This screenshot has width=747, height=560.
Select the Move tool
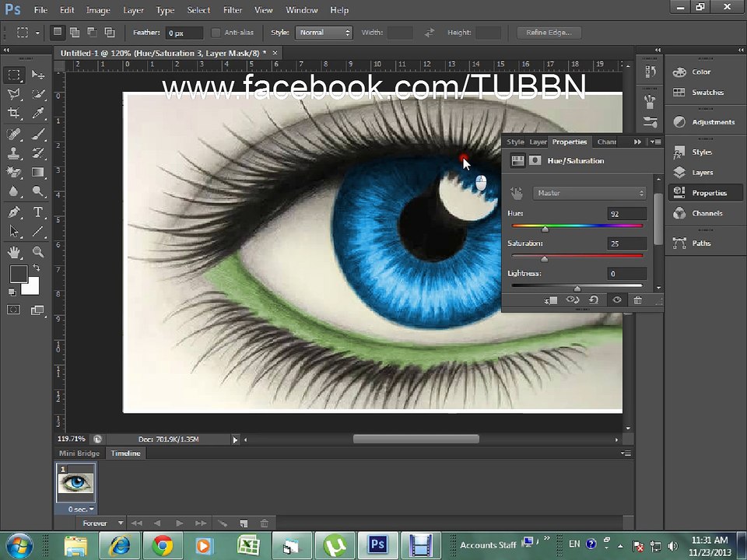(38, 75)
